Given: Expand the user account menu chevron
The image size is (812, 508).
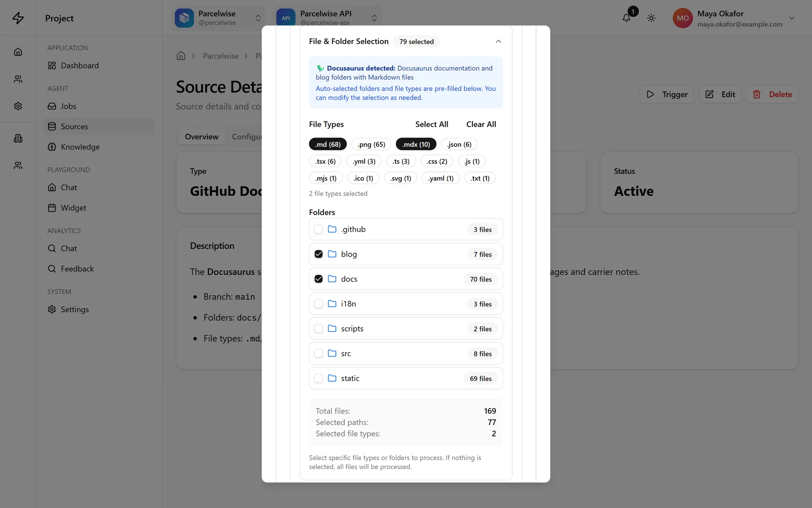Looking at the screenshot, I should (x=792, y=18).
